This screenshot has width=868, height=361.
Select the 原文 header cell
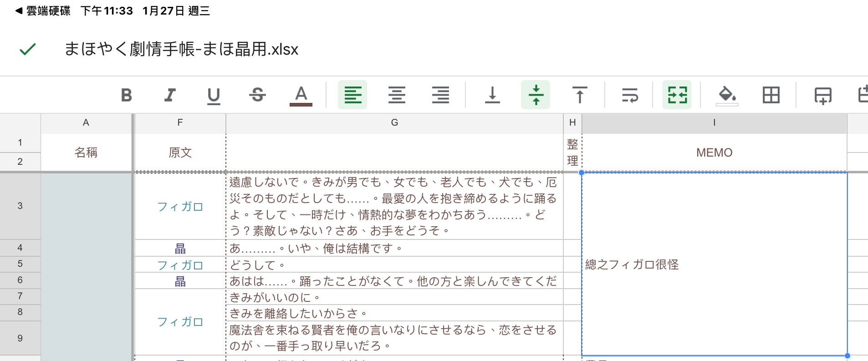[180, 153]
